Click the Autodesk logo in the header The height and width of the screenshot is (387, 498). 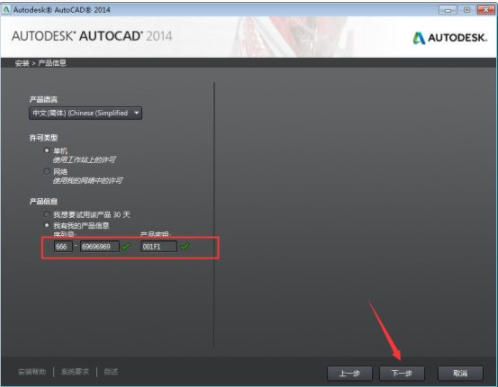(450, 38)
